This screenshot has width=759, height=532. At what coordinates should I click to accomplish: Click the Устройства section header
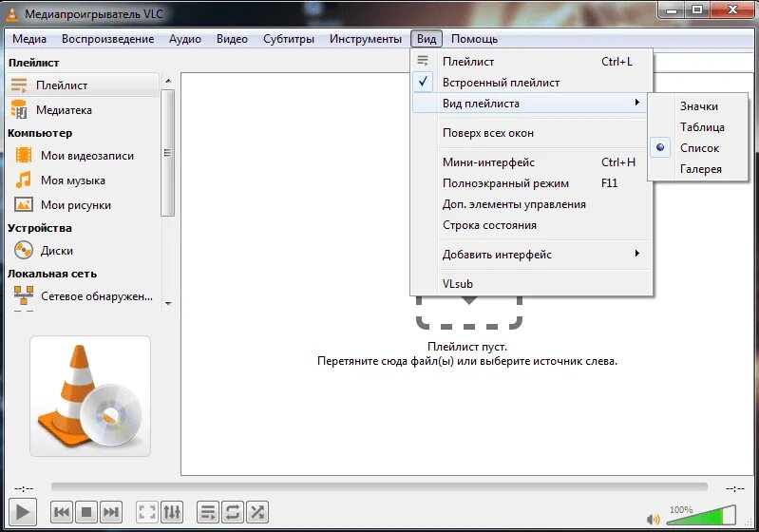40,228
